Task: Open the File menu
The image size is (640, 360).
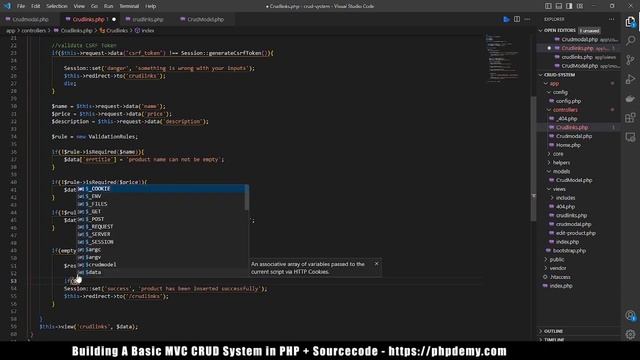Action: 21,6
